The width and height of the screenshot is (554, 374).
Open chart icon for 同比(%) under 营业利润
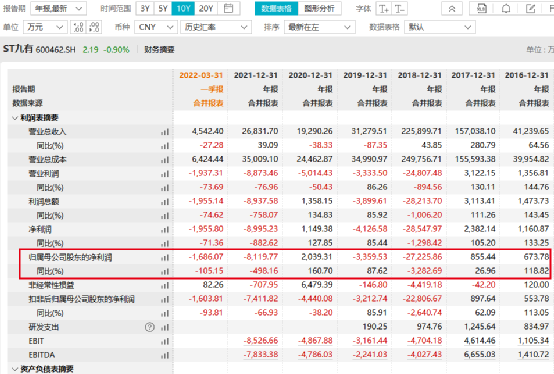tap(165, 188)
